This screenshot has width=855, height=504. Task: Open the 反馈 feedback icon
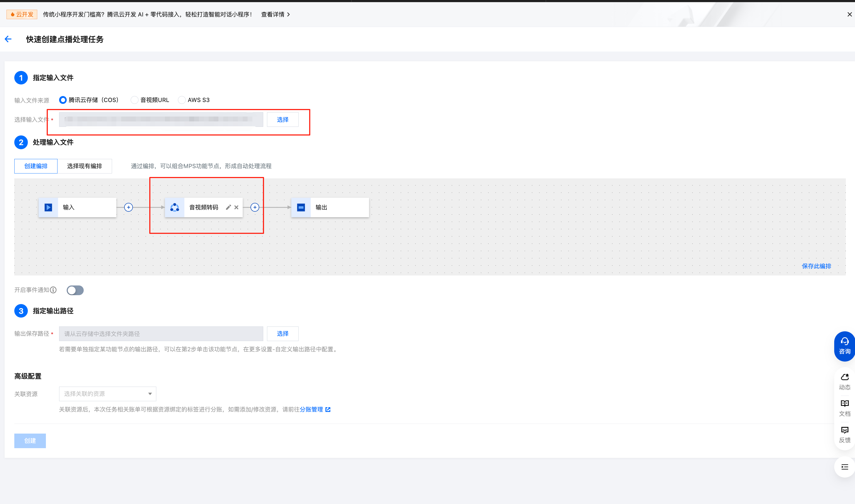click(844, 434)
